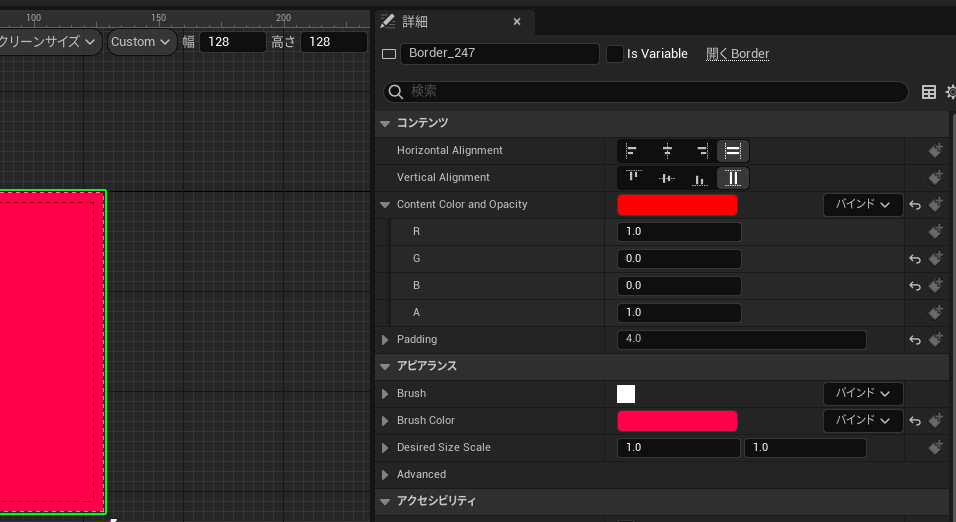Select the pink Border widget in canvas
This screenshot has width=956, height=522.
click(x=52, y=352)
